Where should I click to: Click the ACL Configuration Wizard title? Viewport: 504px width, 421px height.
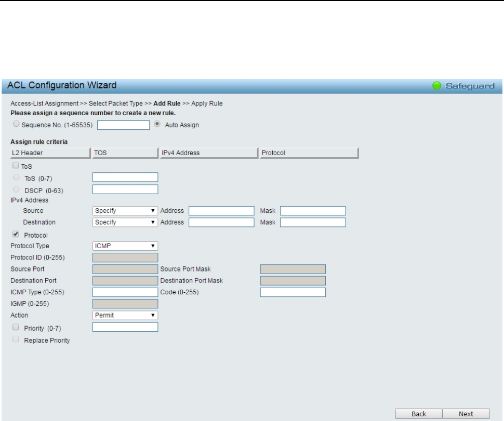tap(62, 85)
